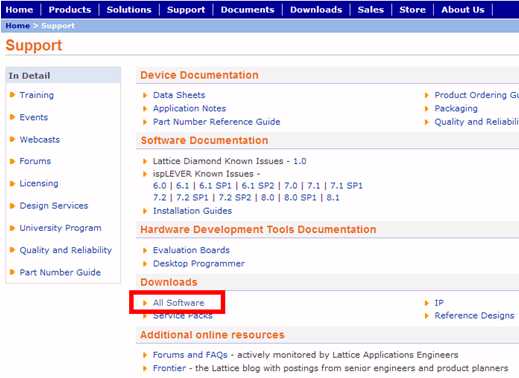The height and width of the screenshot is (378, 519).
Task: Open the Packaging documentation link
Action: [456, 109]
